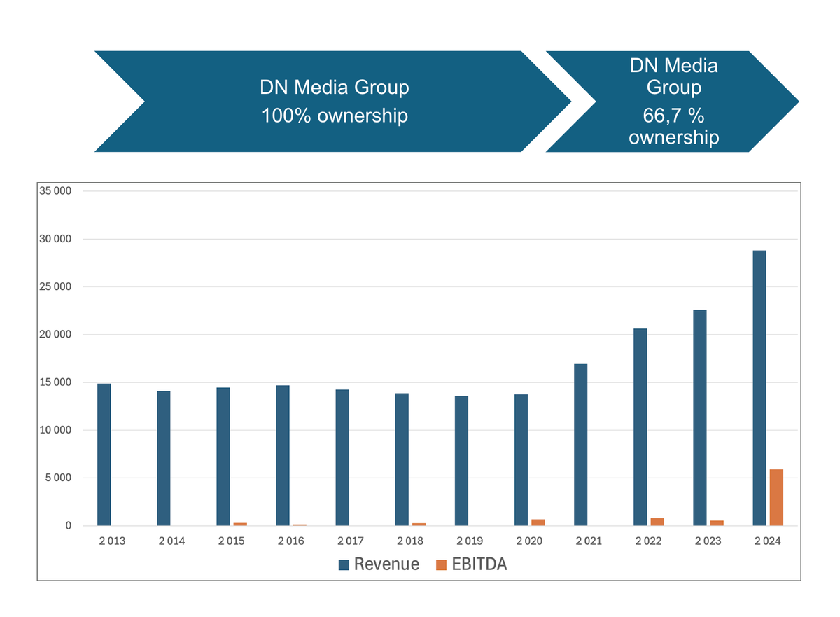Toggle visibility of the 2023 Revenue bar
This screenshot has width=840, height=617.
click(x=699, y=417)
